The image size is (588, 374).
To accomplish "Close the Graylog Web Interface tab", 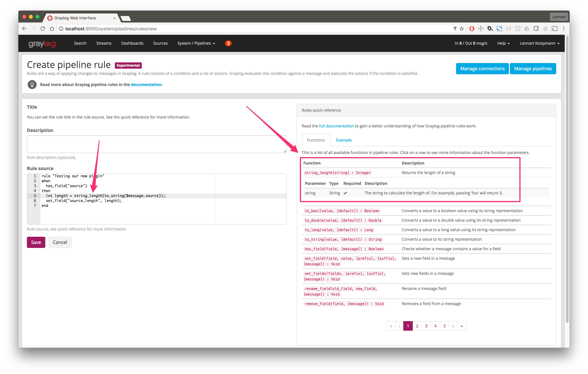I will coord(114,18).
